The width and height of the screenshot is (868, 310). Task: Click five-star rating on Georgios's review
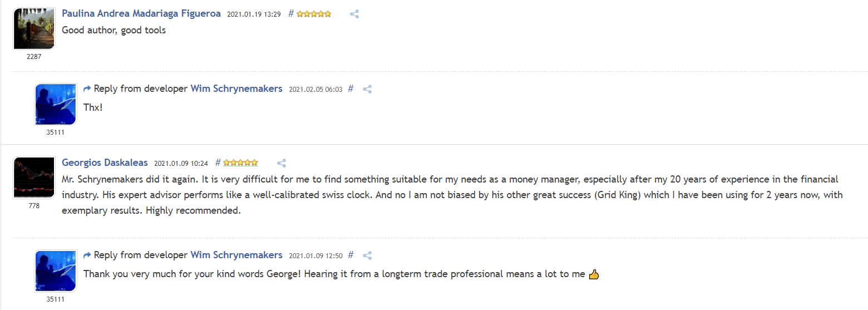point(240,163)
